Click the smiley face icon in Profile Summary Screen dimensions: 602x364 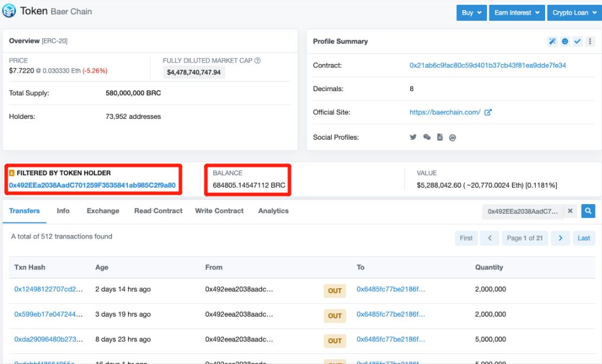(x=565, y=41)
